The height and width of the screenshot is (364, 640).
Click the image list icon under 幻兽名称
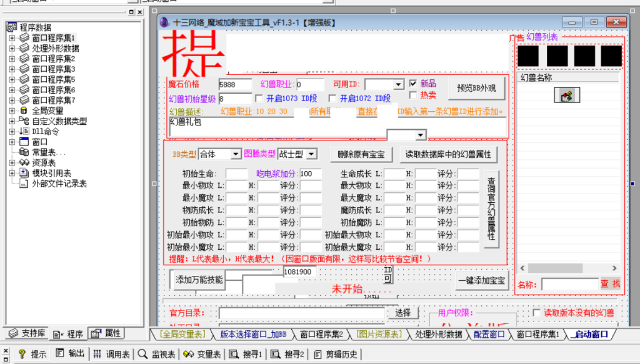[x=567, y=96]
